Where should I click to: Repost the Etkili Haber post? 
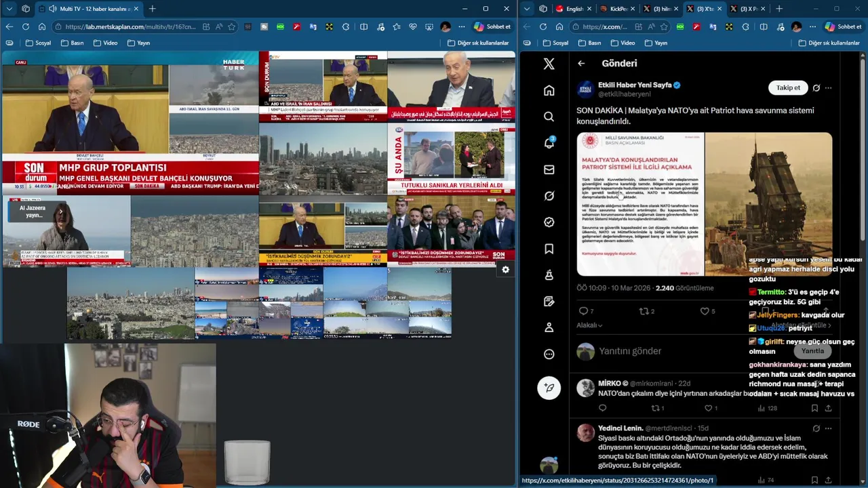click(x=644, y=311)
